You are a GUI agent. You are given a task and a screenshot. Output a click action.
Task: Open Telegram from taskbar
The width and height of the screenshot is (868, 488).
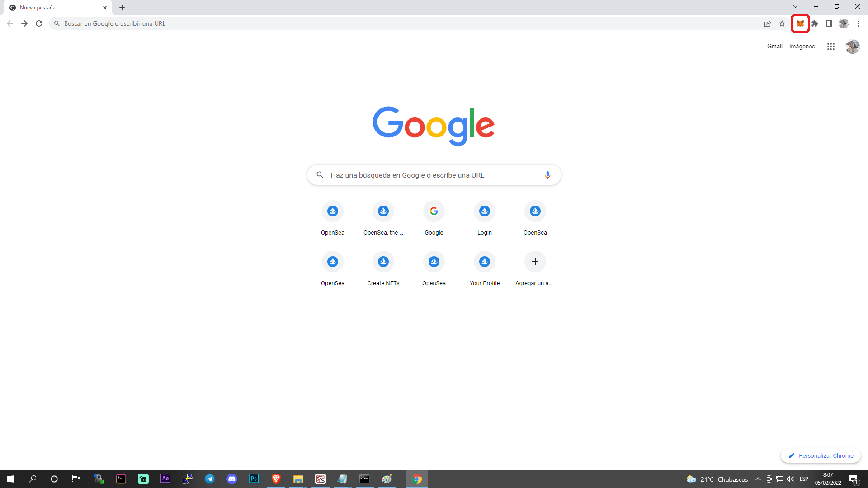210,479
